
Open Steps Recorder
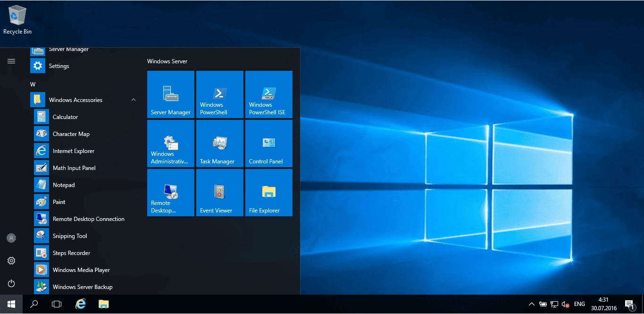85,253
